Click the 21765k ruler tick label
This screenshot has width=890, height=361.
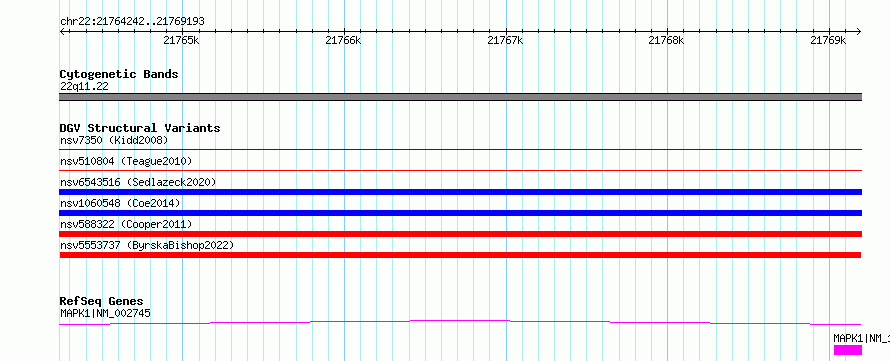[x=181, y=40]
